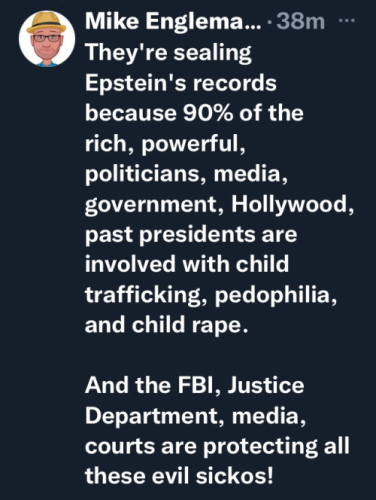Open the tweet via the 38m timestamp
The height and width of the screenshot is (500, 376).
[300, 22]
